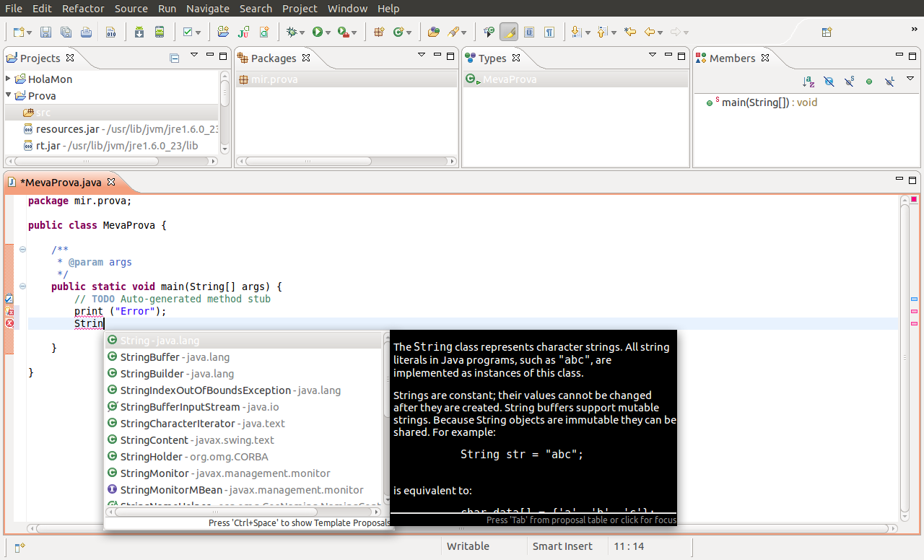
Task: Toggle alphabetical Sort in Members view
Action: (808, 82)
